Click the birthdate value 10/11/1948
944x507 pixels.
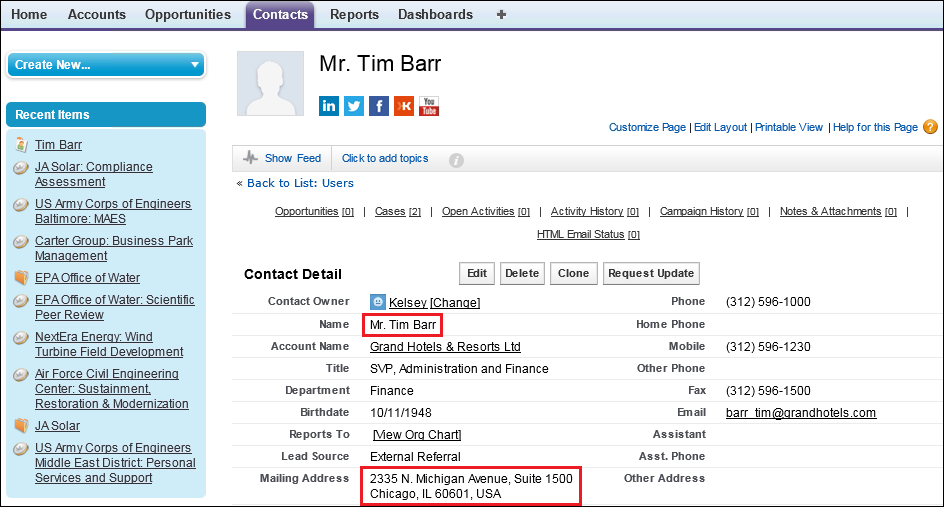coord(400,412)
